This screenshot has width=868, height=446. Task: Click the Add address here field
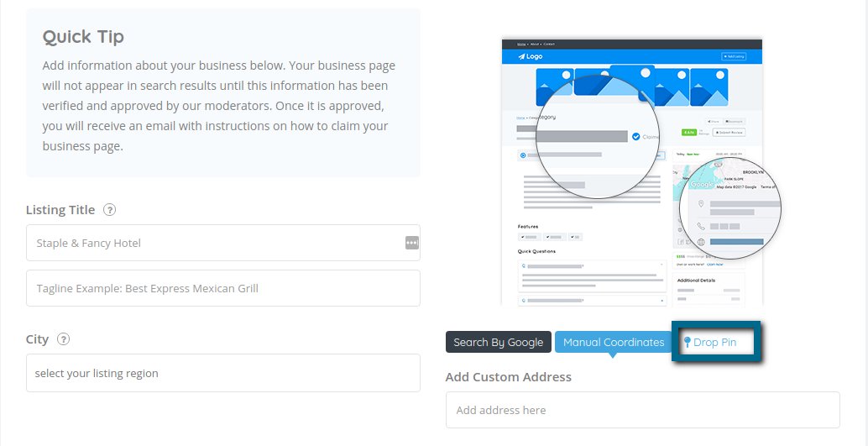(x=643, y=410)
